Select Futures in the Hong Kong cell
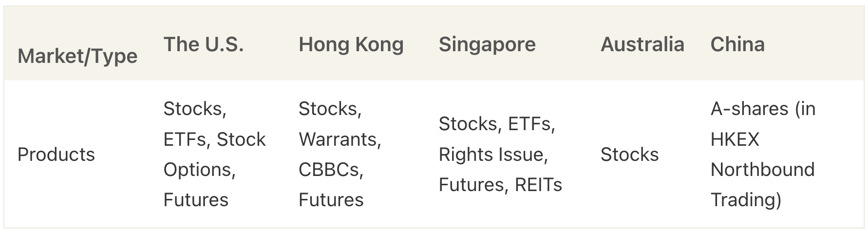The width and height of the screenshot is (868, 233). click(x=331, y=200)
